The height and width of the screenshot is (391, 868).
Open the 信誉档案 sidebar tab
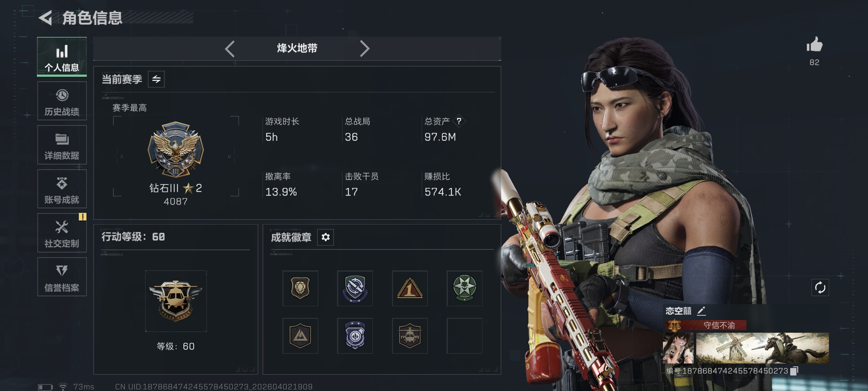coord(62,277)
